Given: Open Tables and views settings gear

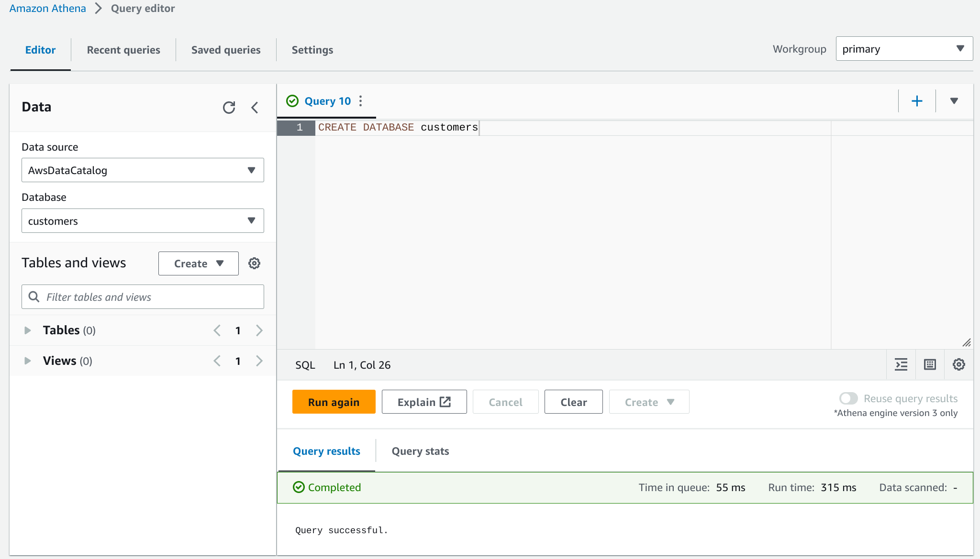Looking at the screenshot, I should pyautogui.click(x=254, y=263).
